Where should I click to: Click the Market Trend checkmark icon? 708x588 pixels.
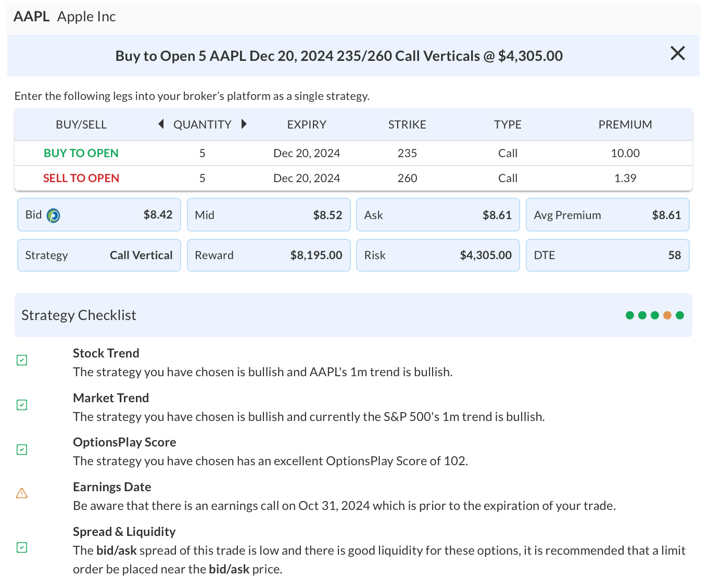22,405
